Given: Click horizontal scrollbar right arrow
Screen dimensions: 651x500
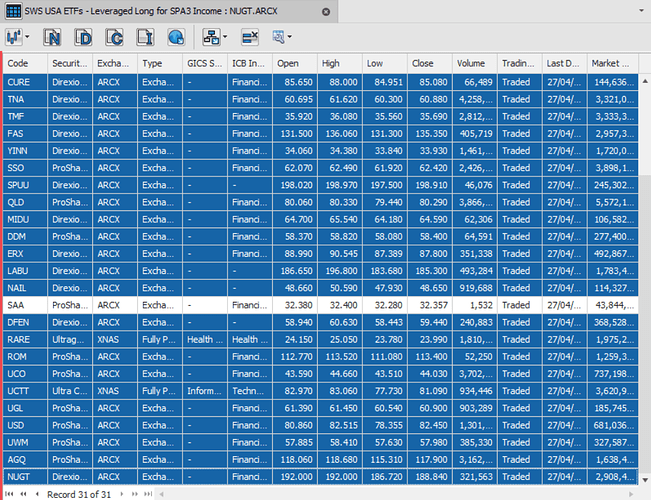Looking at the screenshot, I should click(631, 494).
